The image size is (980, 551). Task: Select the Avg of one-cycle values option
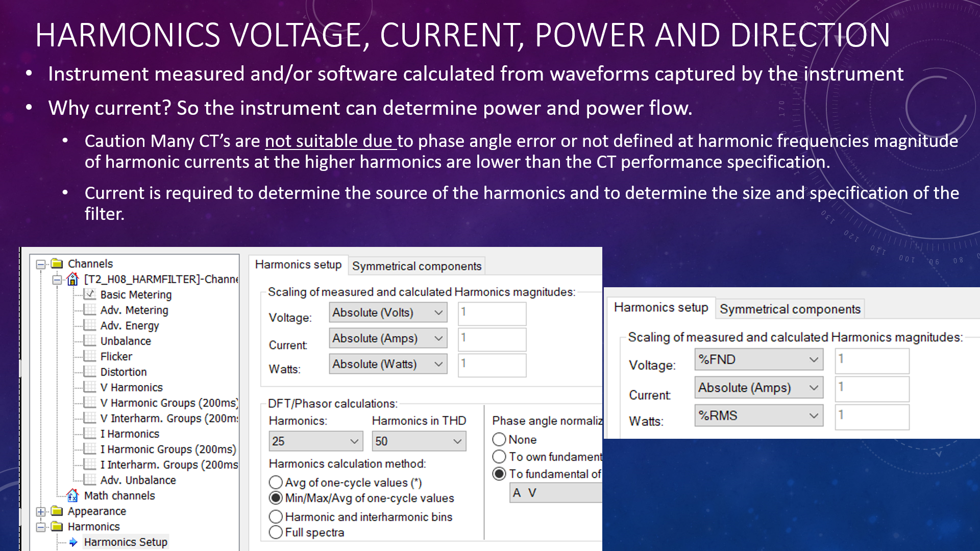[x=276, y=482]
